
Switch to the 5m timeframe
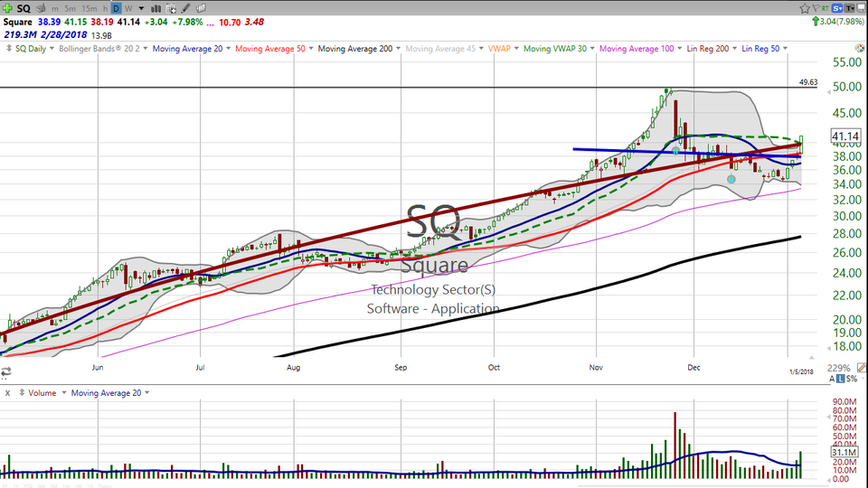(70, 9)
